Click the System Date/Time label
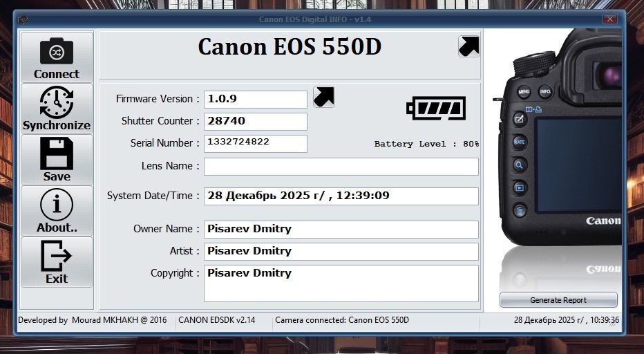The width and height of the screenshot is (644, 354). point(153,196)
